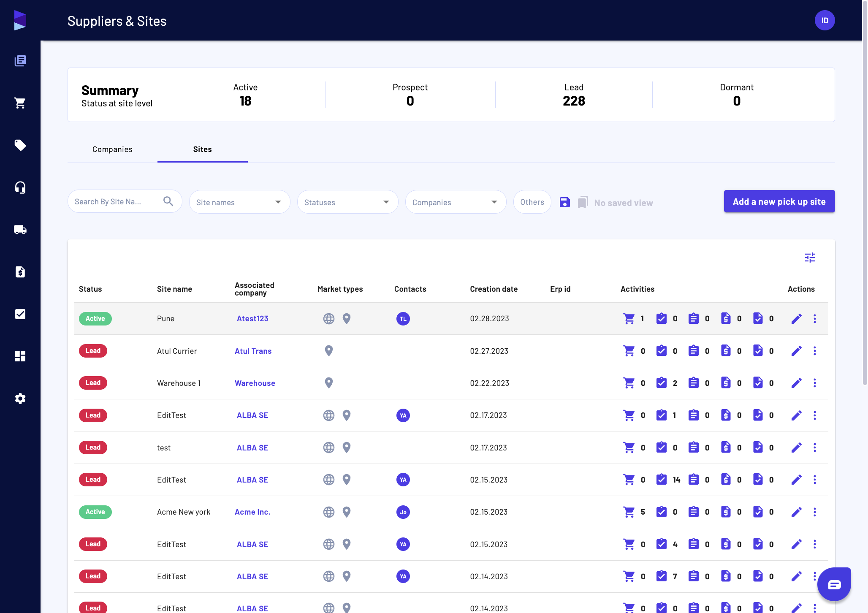
Task: Click the Status column header
Action: coord(90,289)
